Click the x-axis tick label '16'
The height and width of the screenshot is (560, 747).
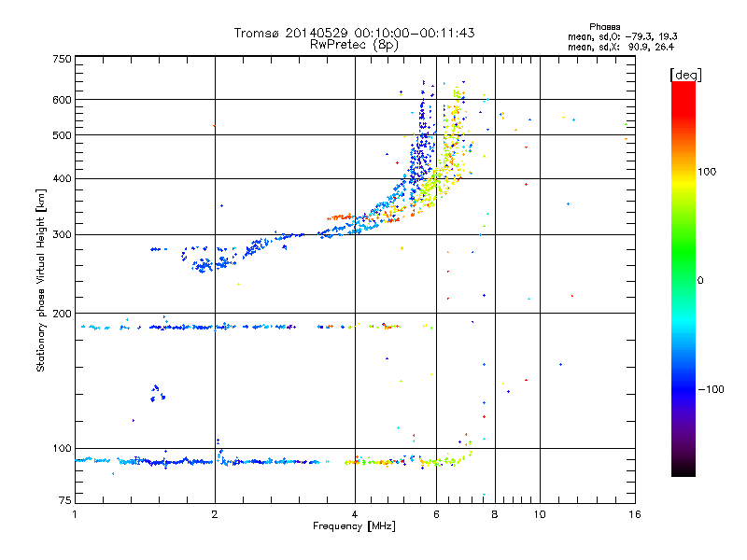click(x=635, y=514)
